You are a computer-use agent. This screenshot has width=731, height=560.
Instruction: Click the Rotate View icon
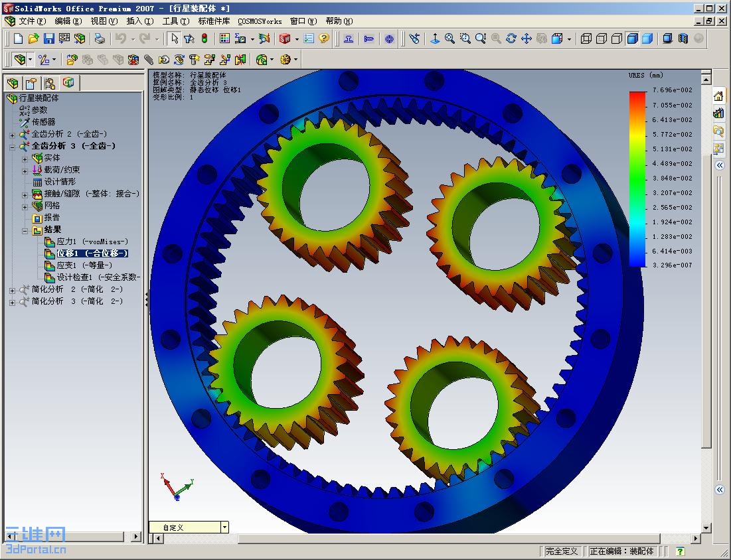pos(511,38)
